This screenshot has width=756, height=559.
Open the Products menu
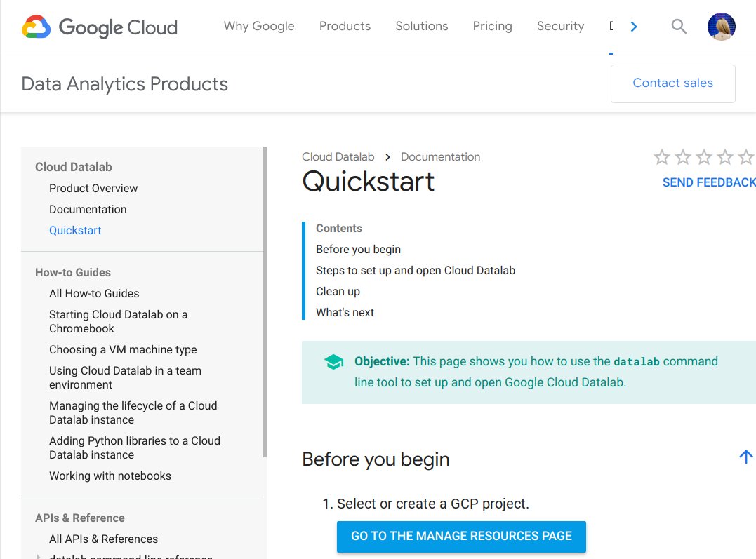click(x=345, y=26)
